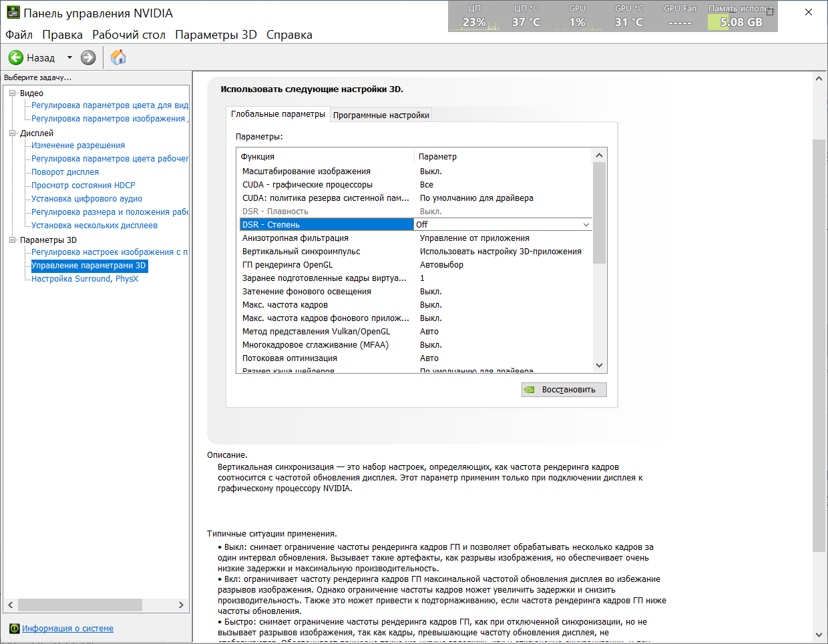The height and width of the screenshot is (644, 828).
Task: Select the Потоковая оптимизация row
Action: coord(415,358)
